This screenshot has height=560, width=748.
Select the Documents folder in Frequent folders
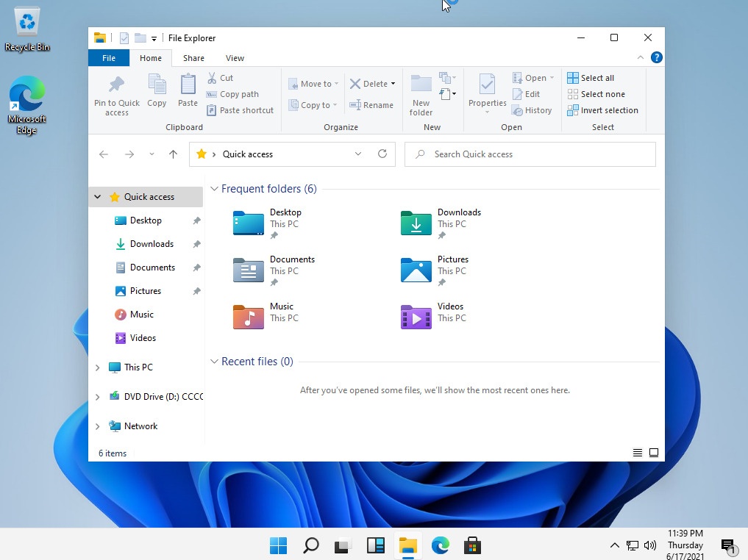[274, 270]
